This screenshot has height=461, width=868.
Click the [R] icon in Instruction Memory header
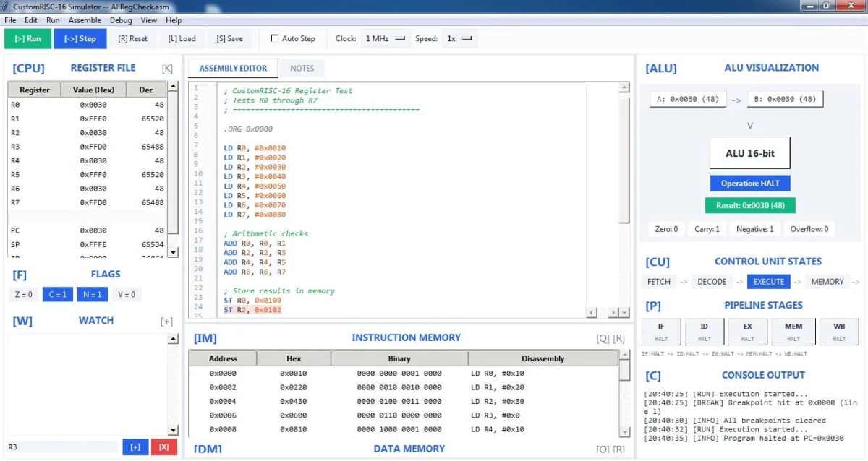pos(619,338)
